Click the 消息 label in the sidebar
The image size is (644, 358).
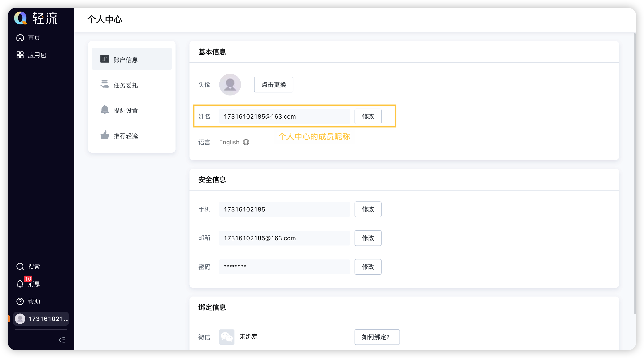(x=34, y=284)
